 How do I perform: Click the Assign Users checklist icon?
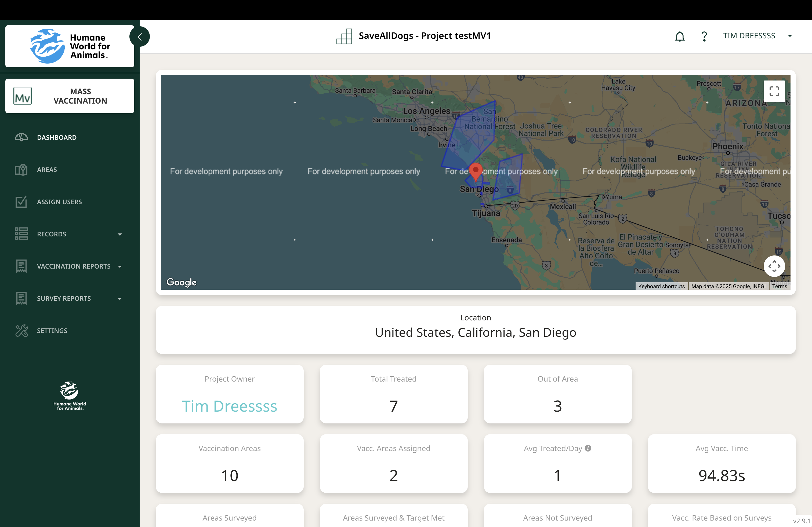point(21,202)
